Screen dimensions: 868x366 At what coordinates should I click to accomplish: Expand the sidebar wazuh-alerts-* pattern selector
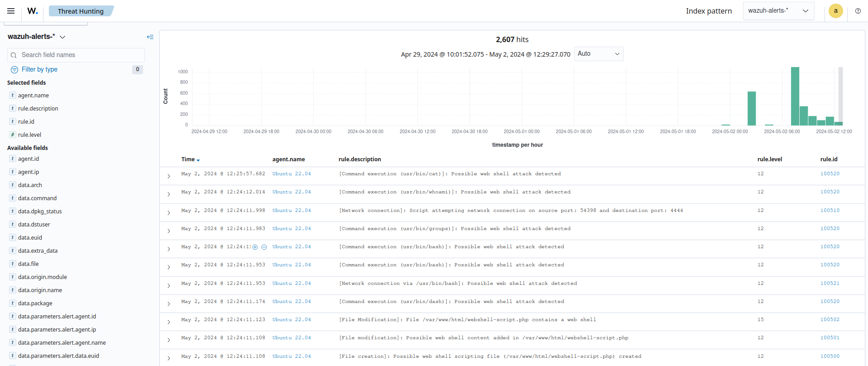pyautogui.click(x=36, y=37)
